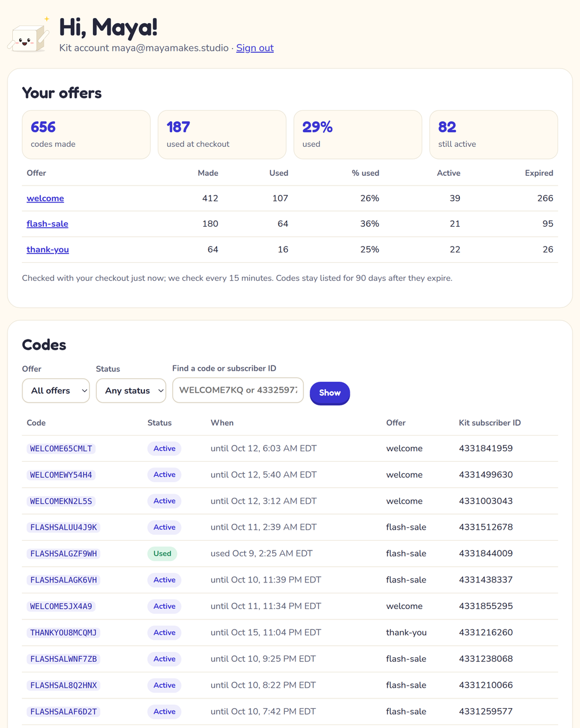Click the mascot cube logo icon

click(28, 35)
